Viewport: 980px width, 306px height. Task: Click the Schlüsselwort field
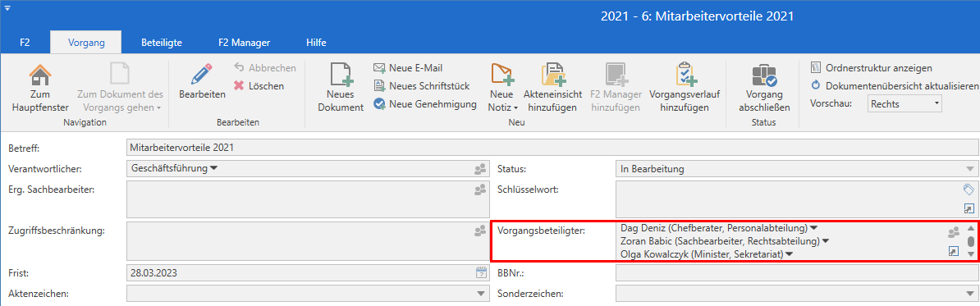[797, 199]
